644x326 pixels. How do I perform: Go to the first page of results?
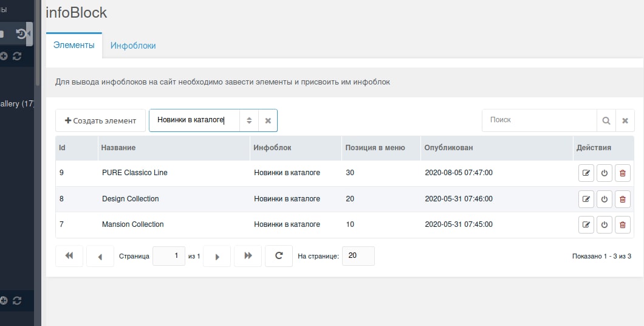click(69, 255)
